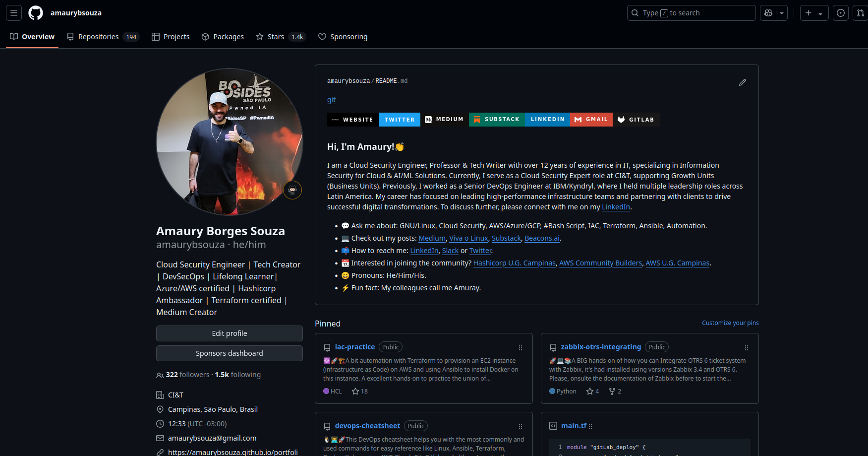Click the amaurybsouza@gmail.com email link
This screenshot has height=456, width=868.
tap(212, 438)
